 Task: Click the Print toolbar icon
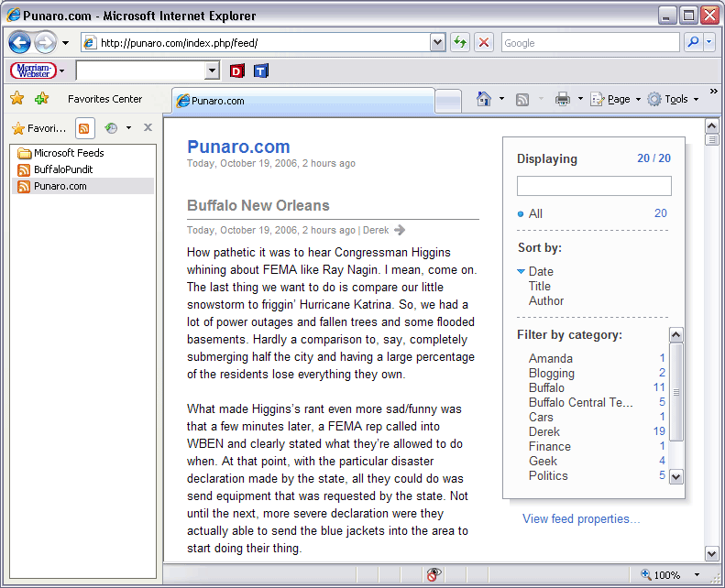click(x=562, y=99)
